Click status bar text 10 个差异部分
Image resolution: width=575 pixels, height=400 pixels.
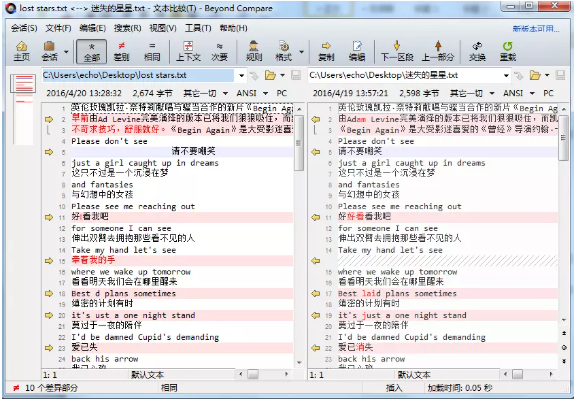51,388
